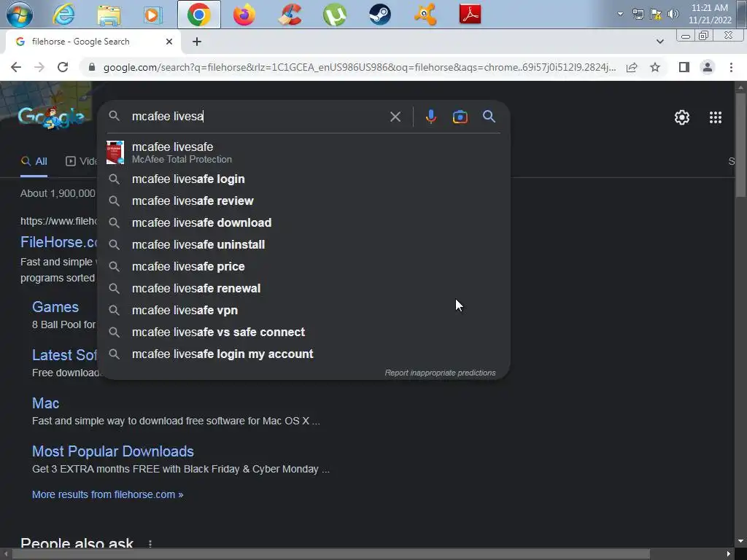Click Report inappropriate predictions link
The width and height of the screenshot is (747, 560).
[440, 373]
